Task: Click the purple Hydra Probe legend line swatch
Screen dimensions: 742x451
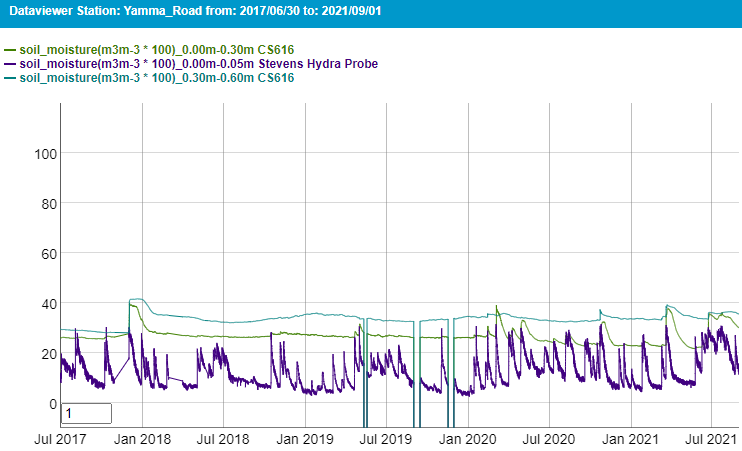Action: [10, 64]
